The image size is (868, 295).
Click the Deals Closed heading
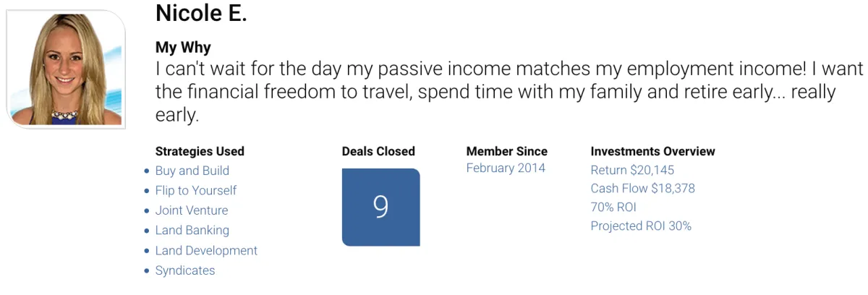(378, 152)
